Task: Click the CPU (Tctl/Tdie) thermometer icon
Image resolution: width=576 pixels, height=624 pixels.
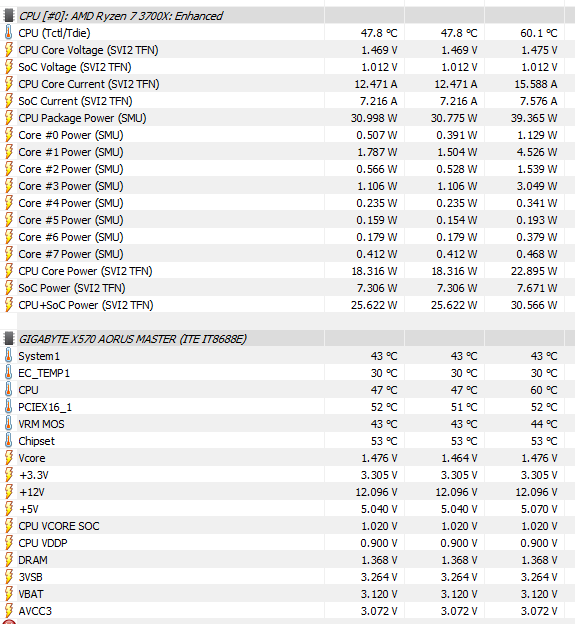Action: (8, 33)
